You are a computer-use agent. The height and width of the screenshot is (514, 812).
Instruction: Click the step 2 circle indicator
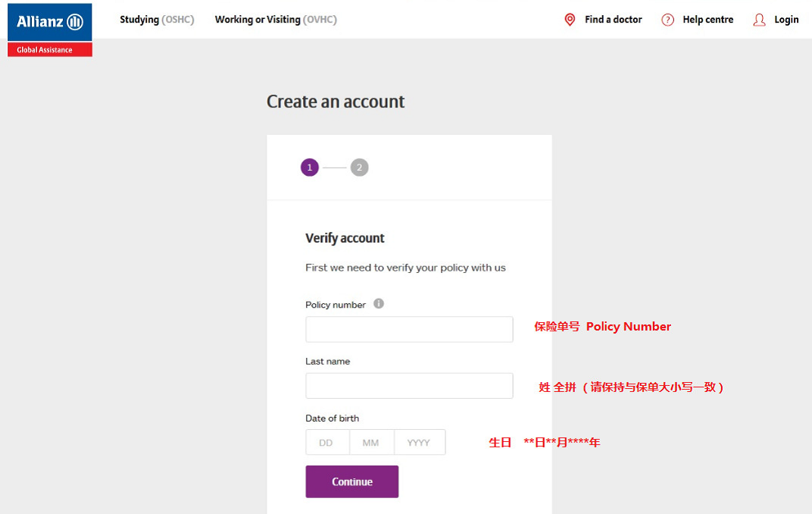click(359, 168)
